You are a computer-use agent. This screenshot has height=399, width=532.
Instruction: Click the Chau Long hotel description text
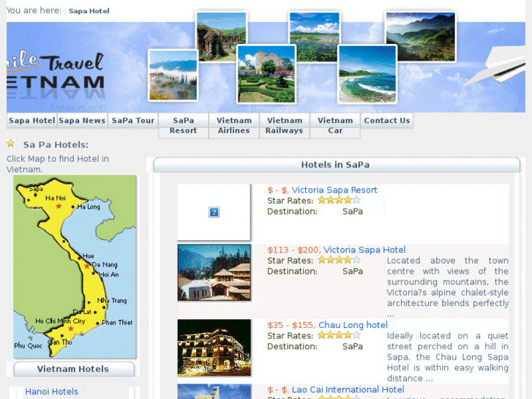point(448,357)
